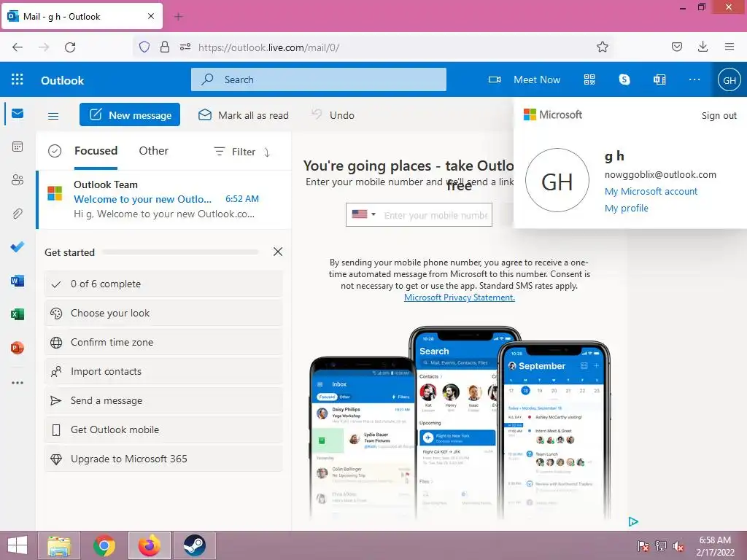Click the GH account avatar in header

pos(729,80)
